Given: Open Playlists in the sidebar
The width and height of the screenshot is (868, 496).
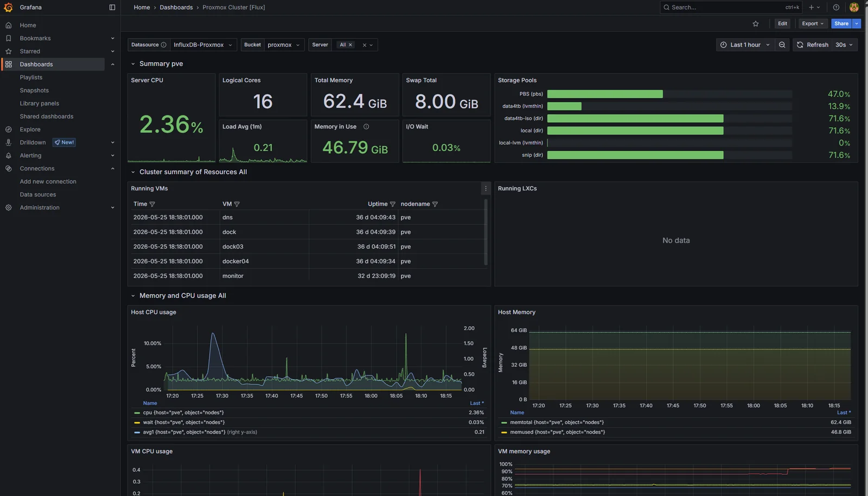Looking at the screenshot, I should pyautogui.click(x=31, y=78).
